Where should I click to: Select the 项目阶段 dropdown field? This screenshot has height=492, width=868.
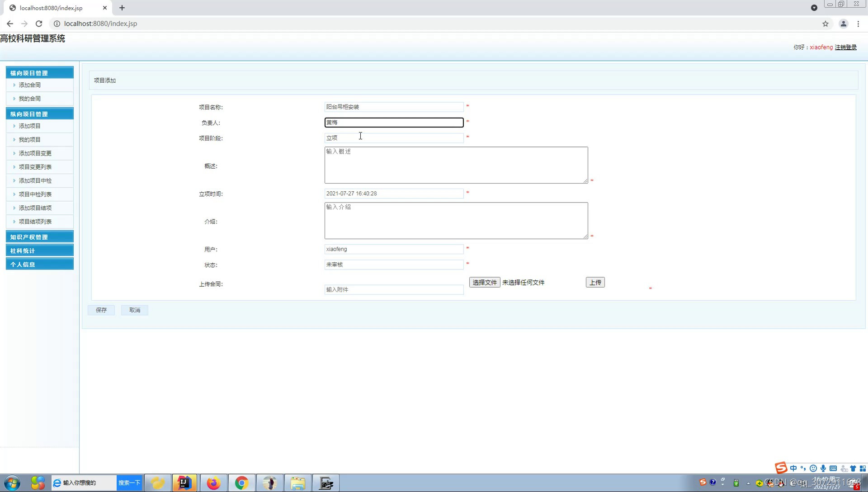pyautogui.click(x=394, y=138)
